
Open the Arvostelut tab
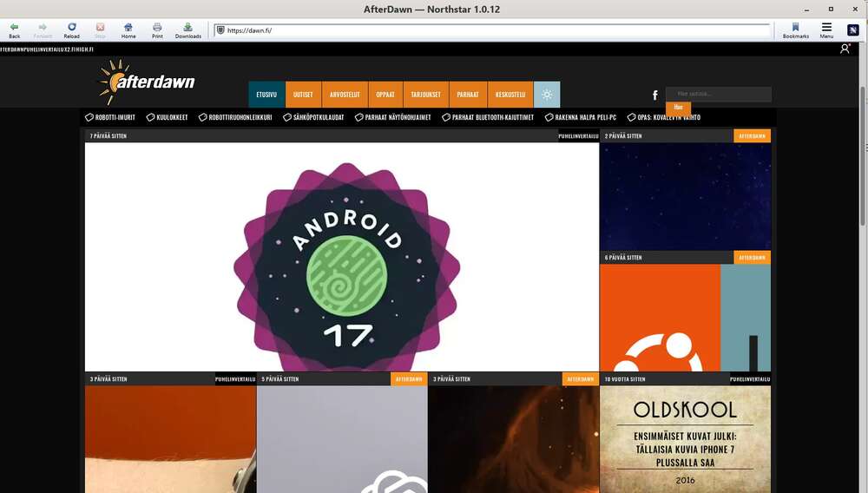click(345, 95)
